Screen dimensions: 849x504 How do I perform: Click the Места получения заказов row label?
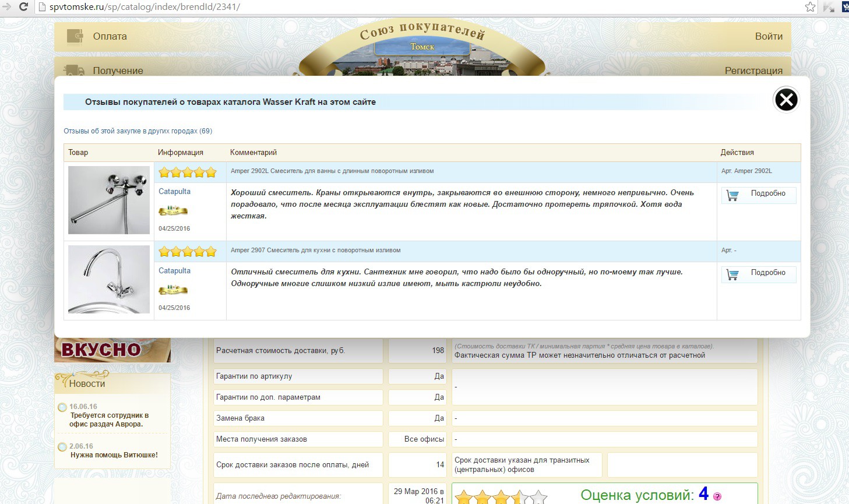tap(261, 439)
